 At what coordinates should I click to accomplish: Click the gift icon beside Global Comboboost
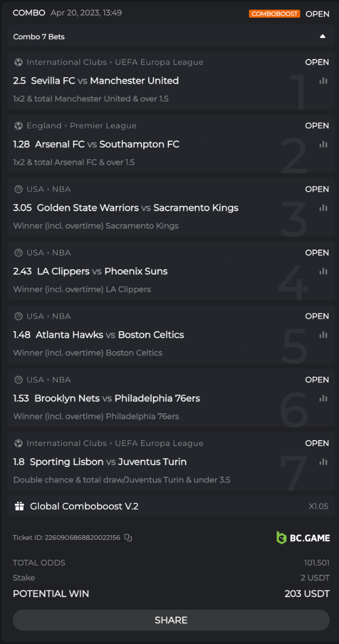tap(19, 506)
